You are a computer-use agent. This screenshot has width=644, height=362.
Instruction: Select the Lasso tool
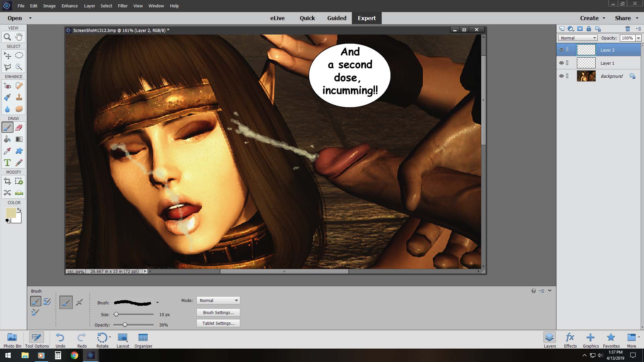pos(7,67)
